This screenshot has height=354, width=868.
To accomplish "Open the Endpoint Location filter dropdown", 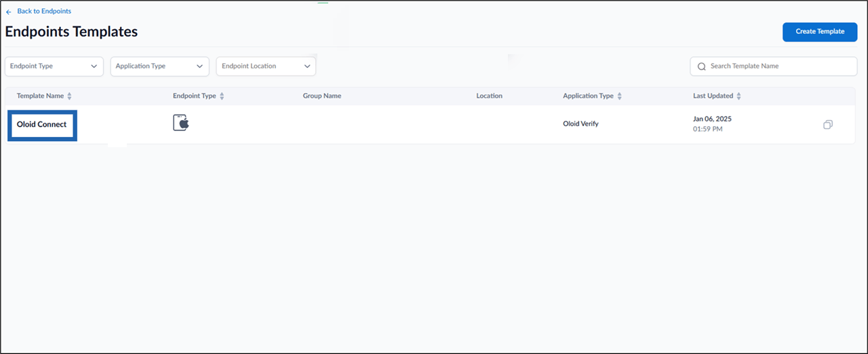I will [x=266, y=66].
